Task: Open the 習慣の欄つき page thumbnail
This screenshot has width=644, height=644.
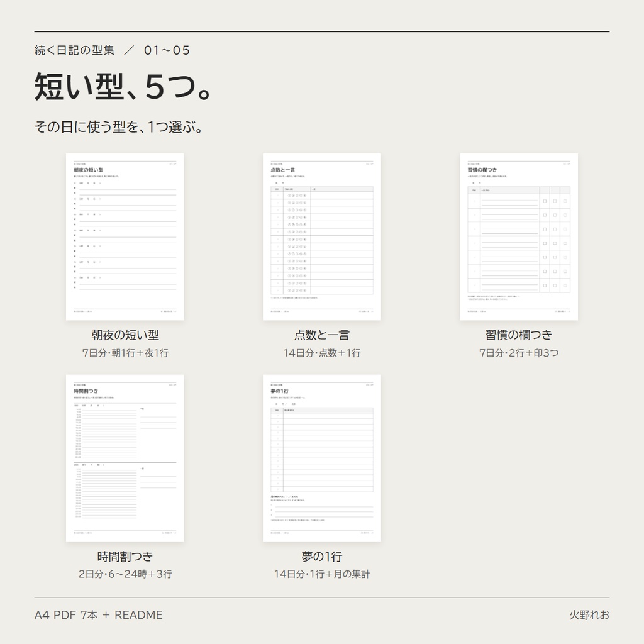Action: (x=519, y=237)
